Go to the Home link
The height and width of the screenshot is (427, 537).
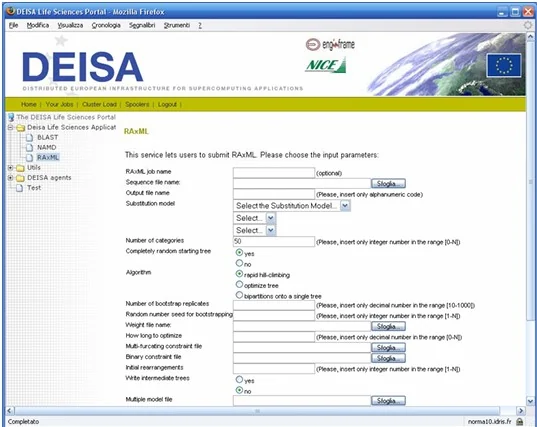click(28, 104)
